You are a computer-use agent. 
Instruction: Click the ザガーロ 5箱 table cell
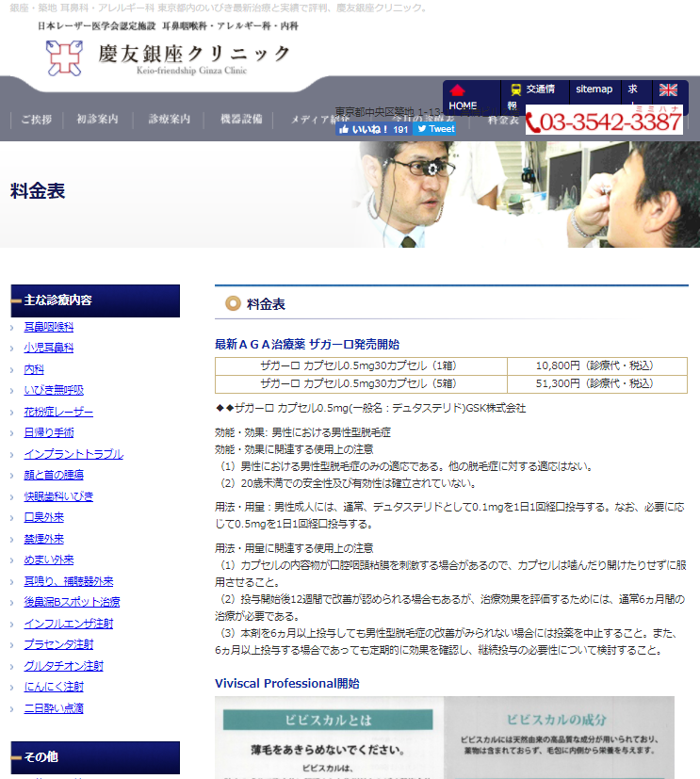(361, 383)
